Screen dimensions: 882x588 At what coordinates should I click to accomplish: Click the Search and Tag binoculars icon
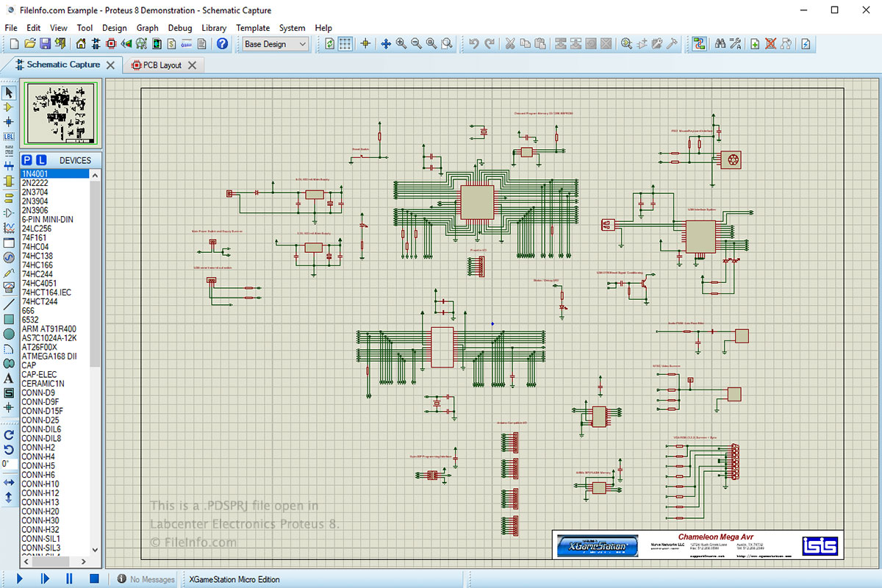(x=719, y=44)
